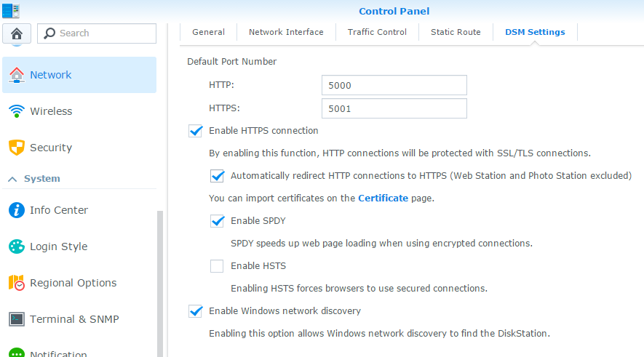644x357 pixels.
Task: Open Terminal & SNMP via the terminal icon
Action: [x=16, y=319]
